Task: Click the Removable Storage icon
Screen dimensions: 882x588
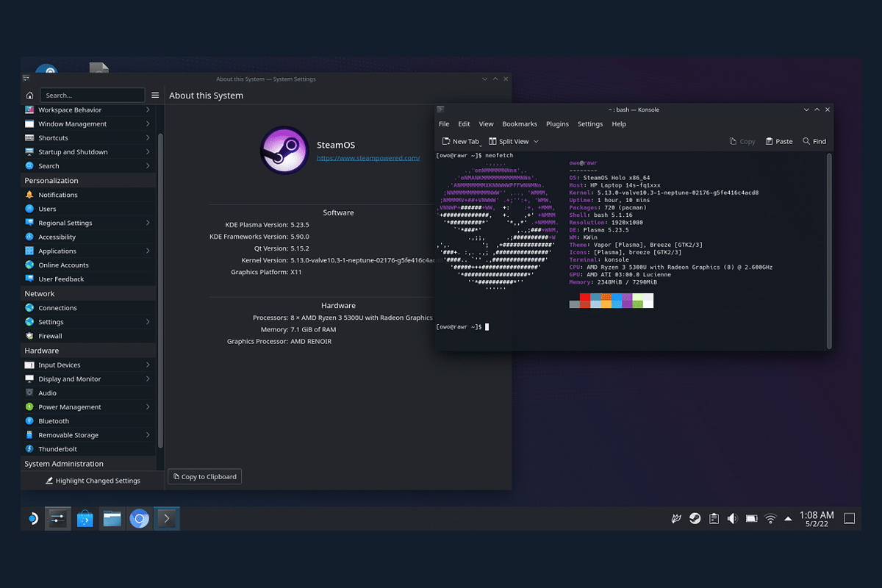Action: [x=29, y=435]
